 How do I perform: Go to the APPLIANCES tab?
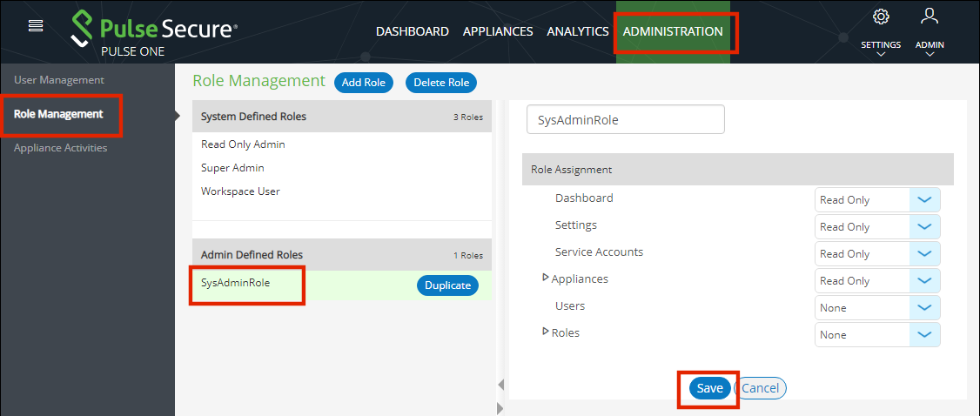tap(498, 31)
